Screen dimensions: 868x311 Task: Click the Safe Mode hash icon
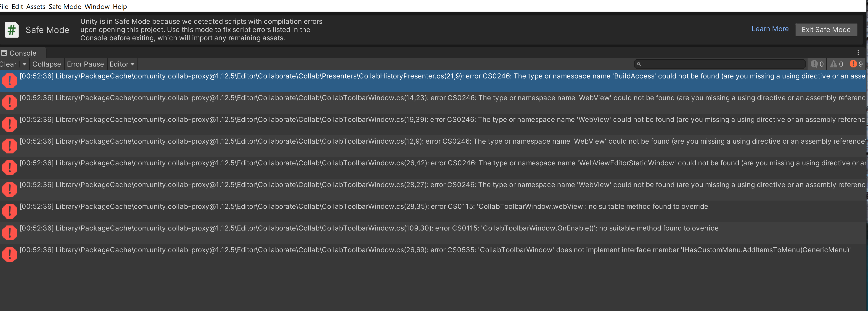point(12,30)
